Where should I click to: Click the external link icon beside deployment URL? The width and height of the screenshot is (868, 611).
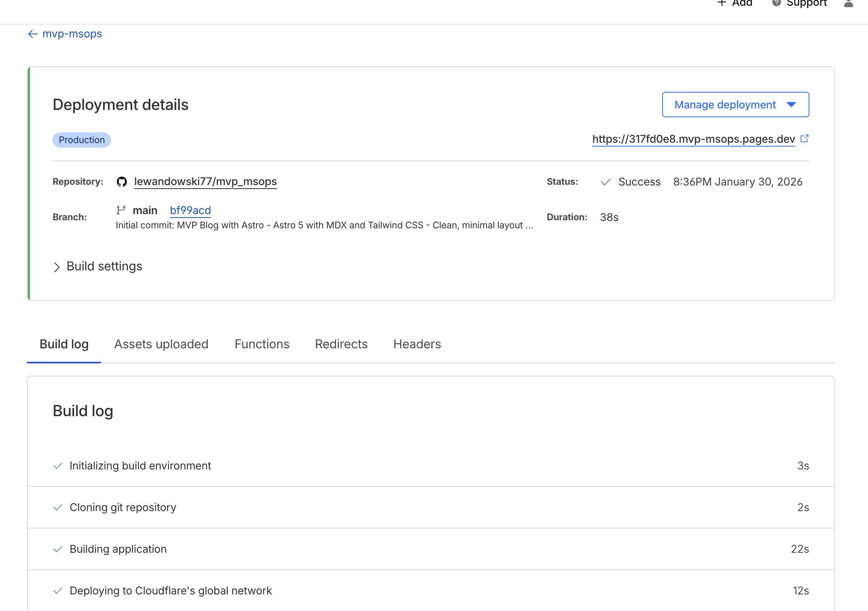point(804,138)
